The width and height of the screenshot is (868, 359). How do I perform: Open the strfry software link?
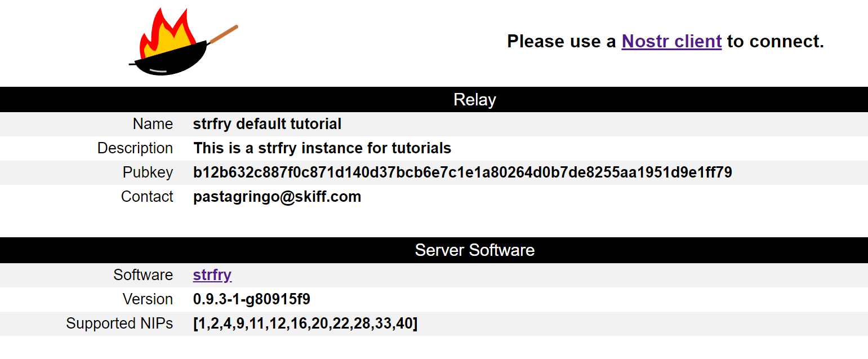click(212, 275)
